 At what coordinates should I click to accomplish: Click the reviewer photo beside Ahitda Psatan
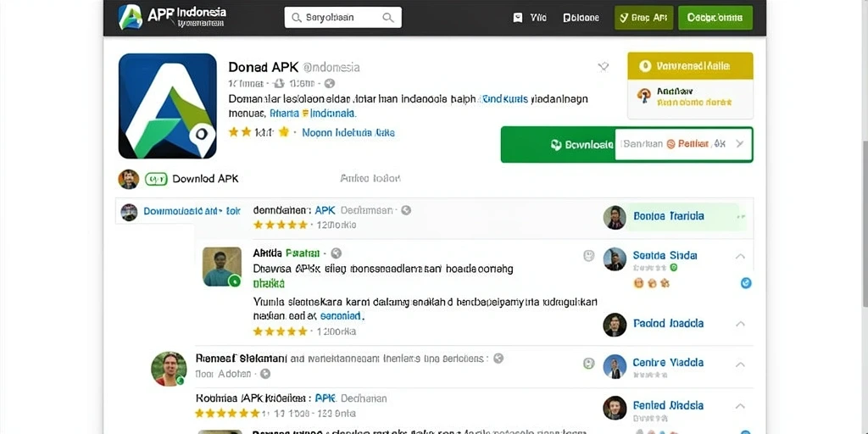coord(221,267)
